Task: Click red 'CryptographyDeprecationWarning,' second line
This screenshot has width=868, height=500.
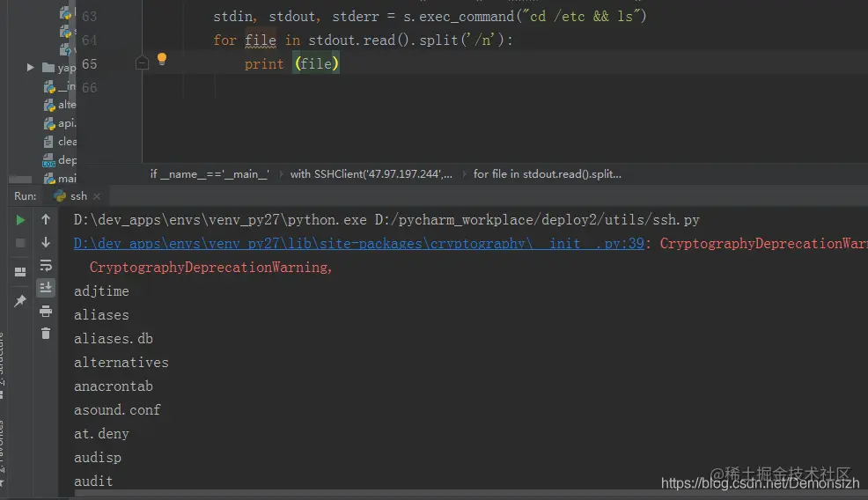Action: coord(211,268)
